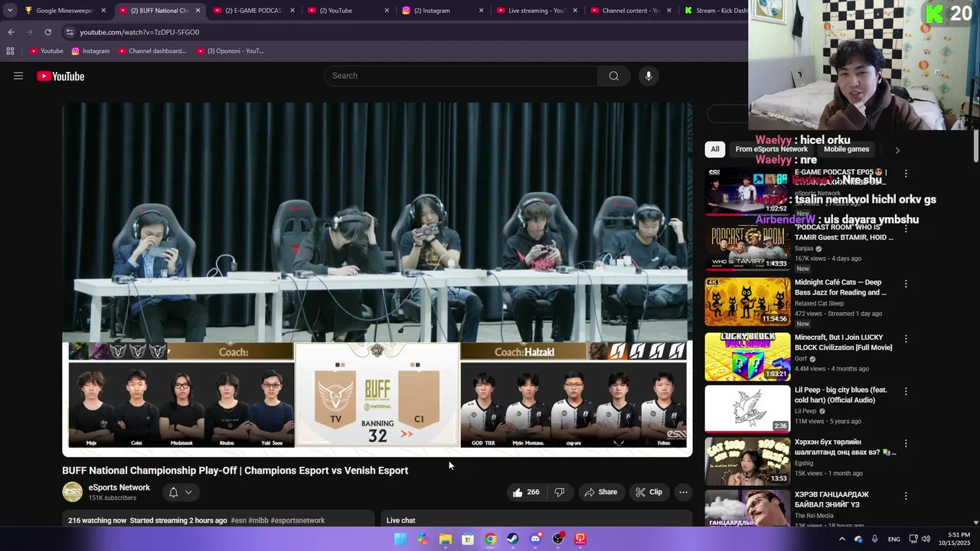View site information icon in address bar
This screenshot has height=551, width=980.
point(70,32)
